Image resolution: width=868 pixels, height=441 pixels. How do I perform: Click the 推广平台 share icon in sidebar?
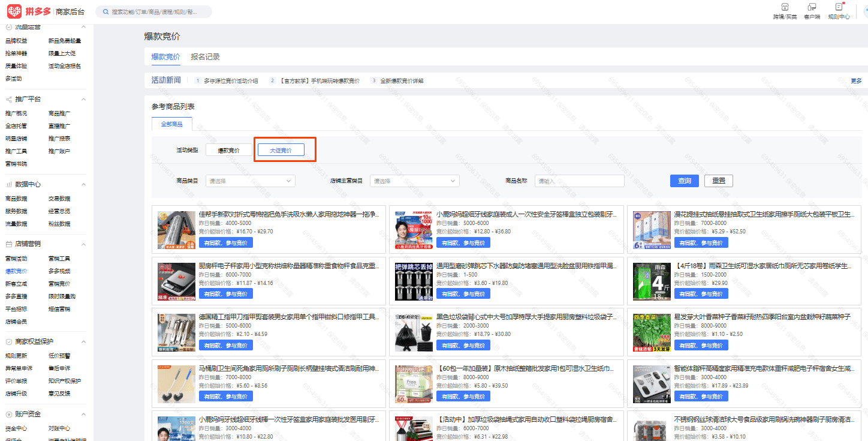point(9,99)
